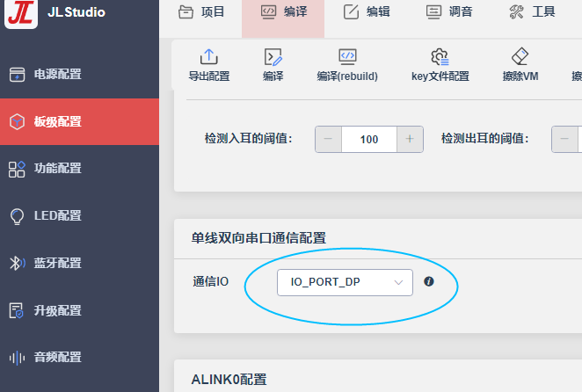Click the 编译(rebuild) toolbar icon
582x392 pixels.
(347, 57)
